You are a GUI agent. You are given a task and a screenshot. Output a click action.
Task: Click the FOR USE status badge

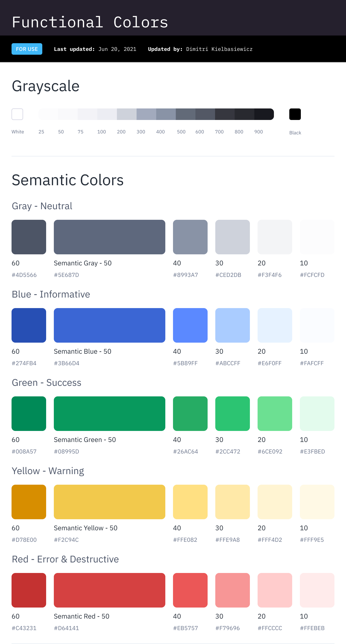tap(27, 49)
